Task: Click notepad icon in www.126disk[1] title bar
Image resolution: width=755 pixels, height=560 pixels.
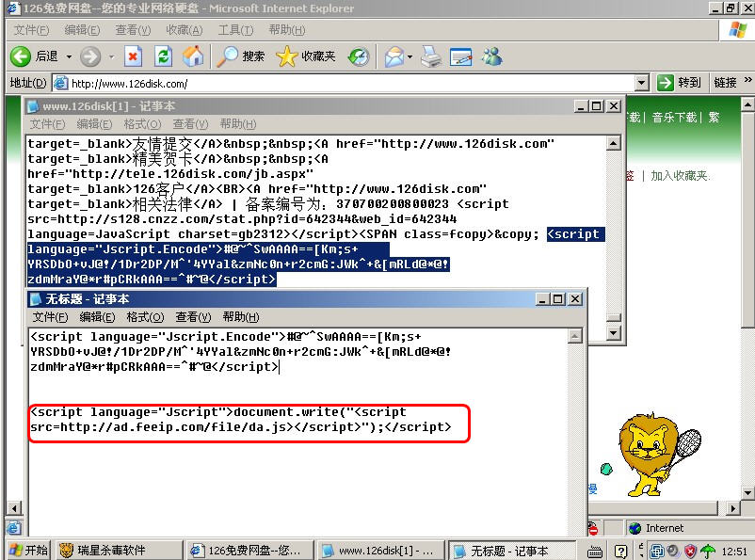Action: [x=33, y=106]
